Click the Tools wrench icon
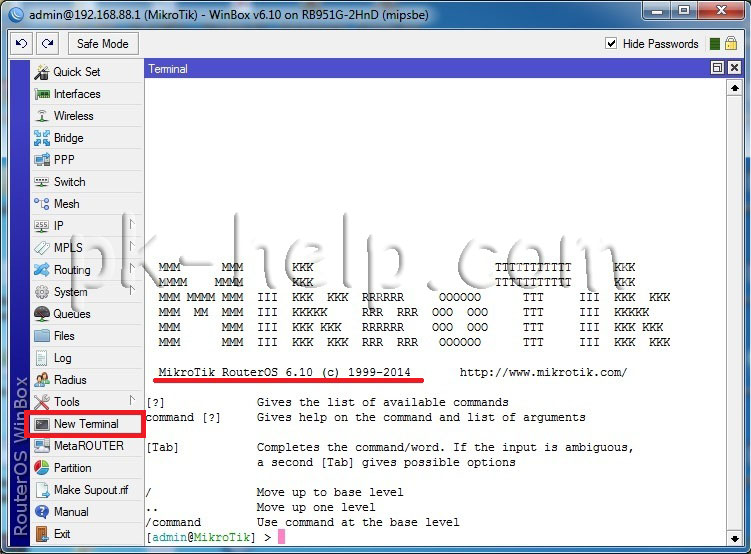The image size is (751, 554). point(42,402)
